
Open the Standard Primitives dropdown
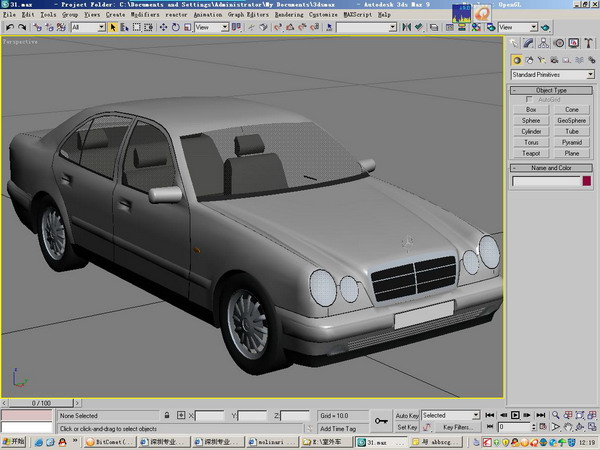(553, 75)
